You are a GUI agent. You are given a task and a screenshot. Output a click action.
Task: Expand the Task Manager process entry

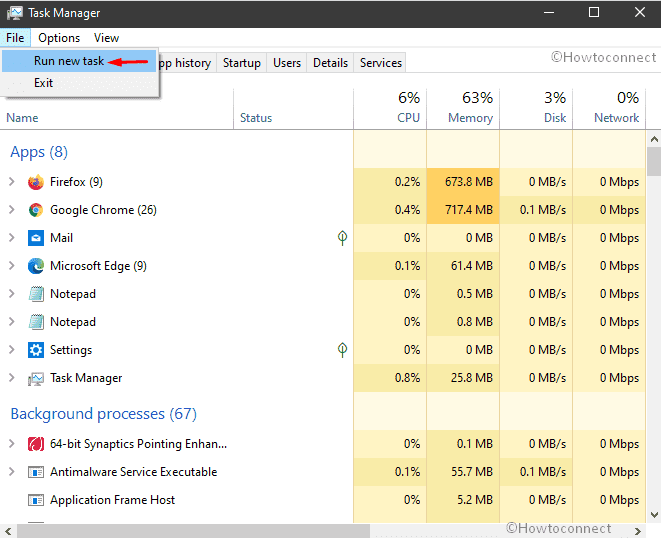pos(11,378)
